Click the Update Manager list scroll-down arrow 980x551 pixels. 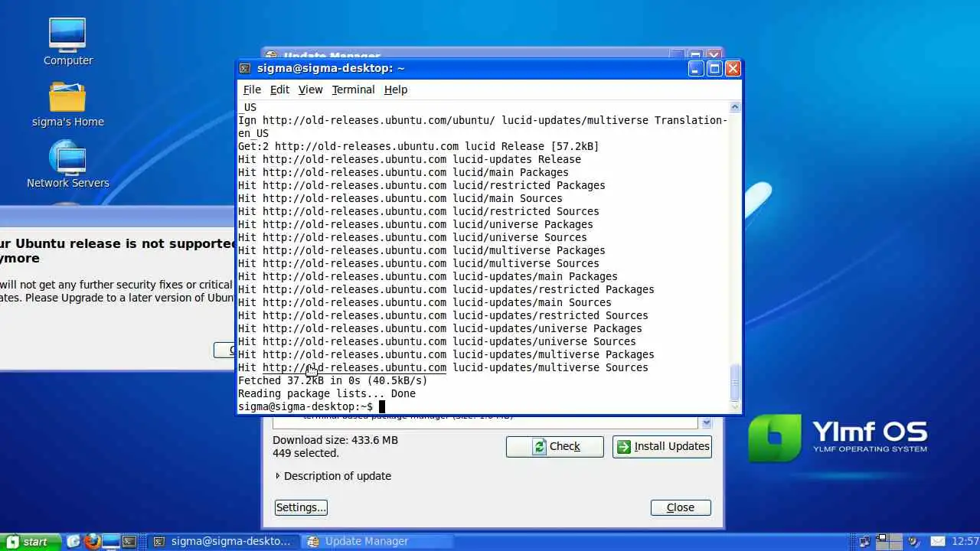click(706, 422)
